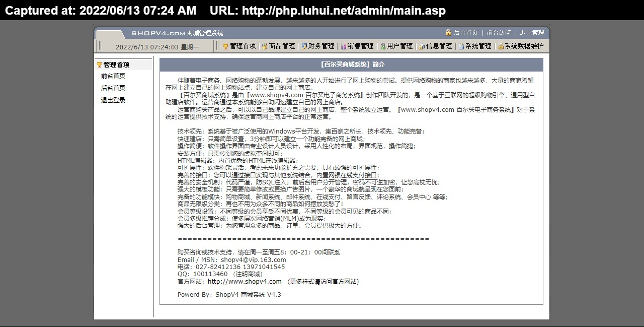Viewport: 644px width, 327px height.
Task: Click the 购买咨询或技术支持 contact hours line
Action: [259, 252]
